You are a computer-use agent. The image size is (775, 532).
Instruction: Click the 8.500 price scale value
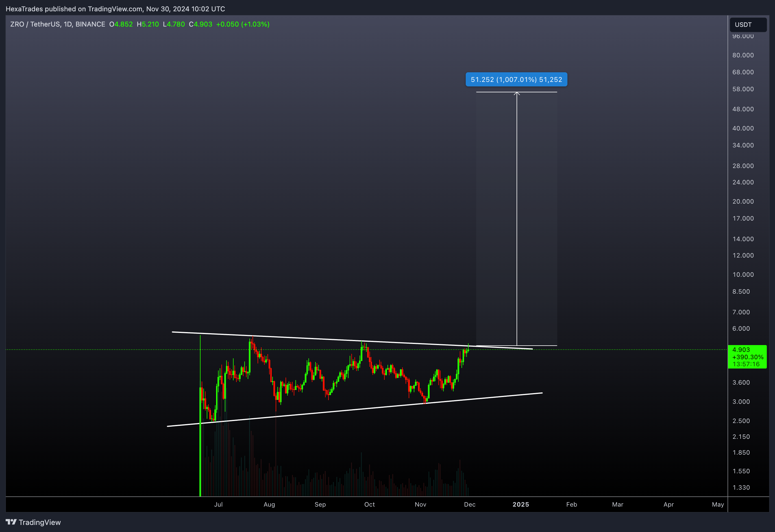click(741, 292)
